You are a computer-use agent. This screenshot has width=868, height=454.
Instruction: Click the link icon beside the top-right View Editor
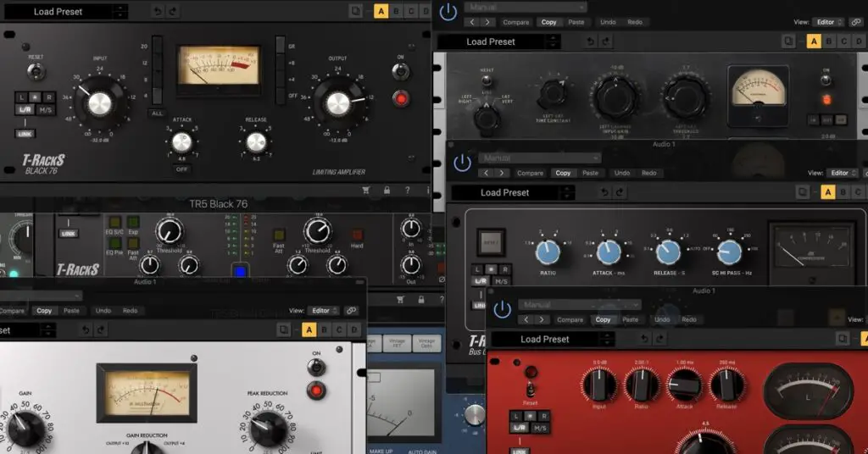tap(856, 22)
